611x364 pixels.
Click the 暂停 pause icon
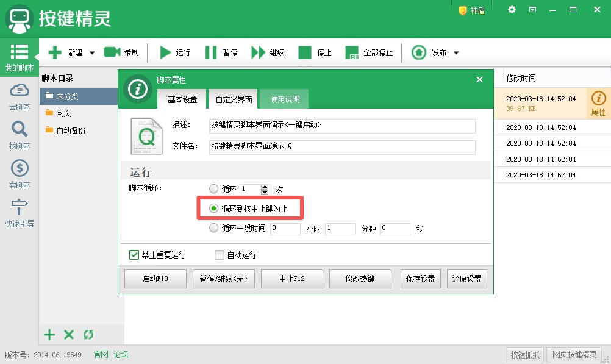(210, 52)
